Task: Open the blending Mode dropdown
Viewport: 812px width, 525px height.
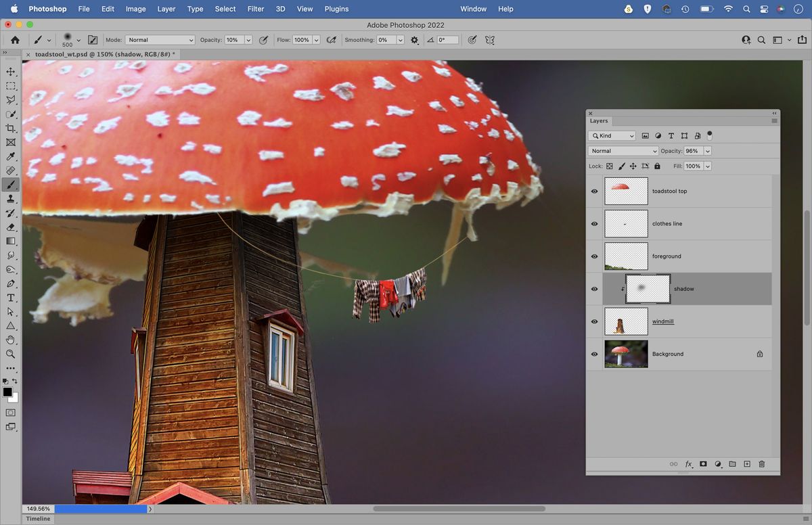Action: [623, 150]
